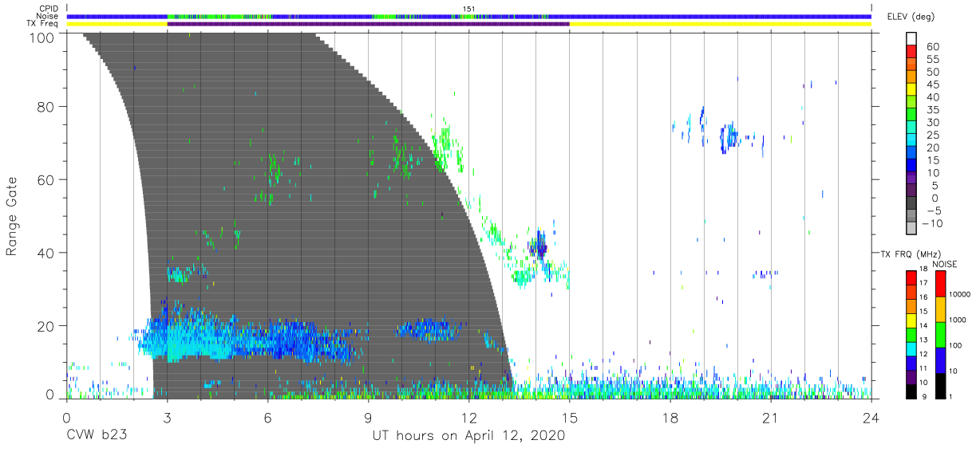The width and height of the screenshot is (980, 452).
Task: Click the x-axis tick label 9
Action: [x=369, y=418]
